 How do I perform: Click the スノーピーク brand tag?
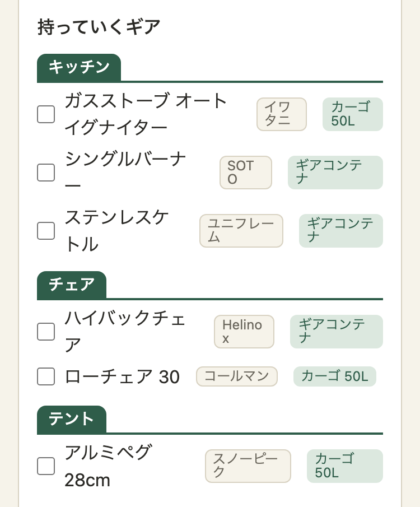pos(248,466)
